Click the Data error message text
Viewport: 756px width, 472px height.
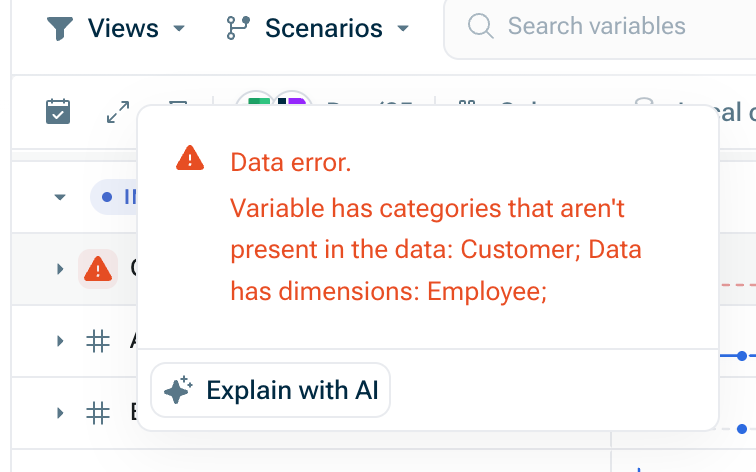pyautogui.click(x=290, y=162)
